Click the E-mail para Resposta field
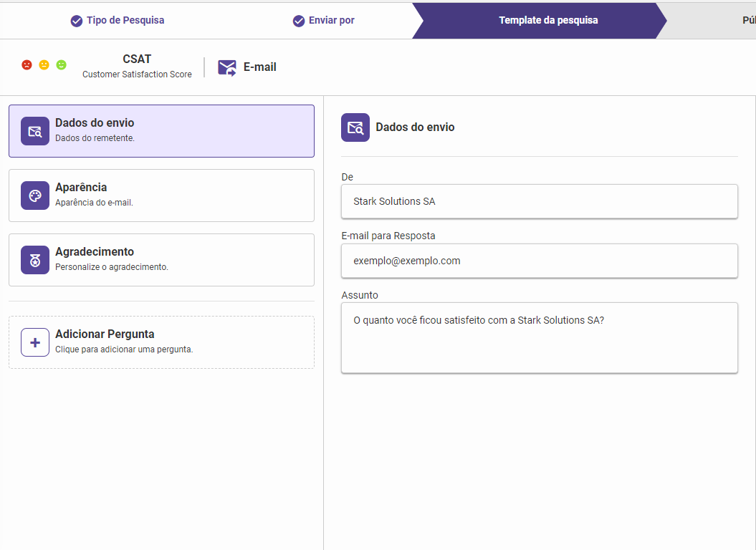This screenshot has width=756, height=550. tap(539, 261)
